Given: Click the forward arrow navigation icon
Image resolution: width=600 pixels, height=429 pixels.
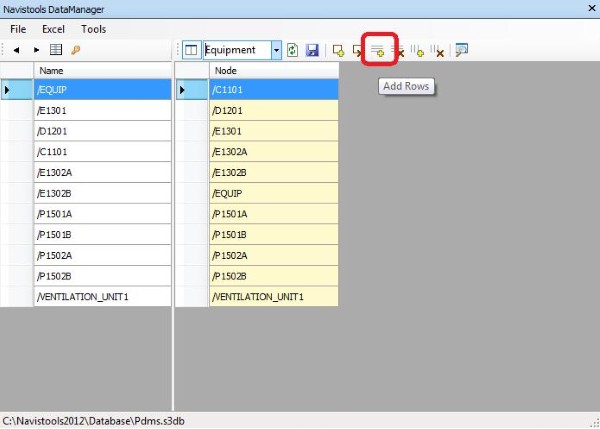Looking at the screenshot, I should click(37, 50).
